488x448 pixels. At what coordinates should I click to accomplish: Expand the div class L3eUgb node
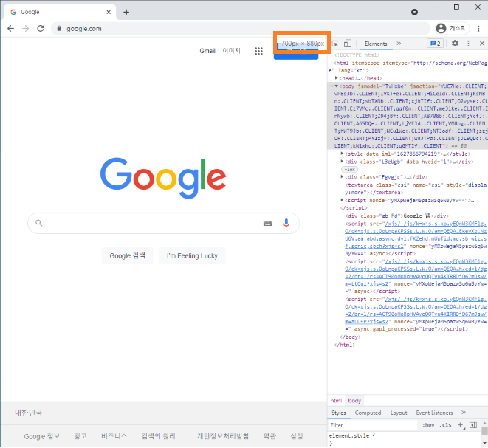[342, 162]
